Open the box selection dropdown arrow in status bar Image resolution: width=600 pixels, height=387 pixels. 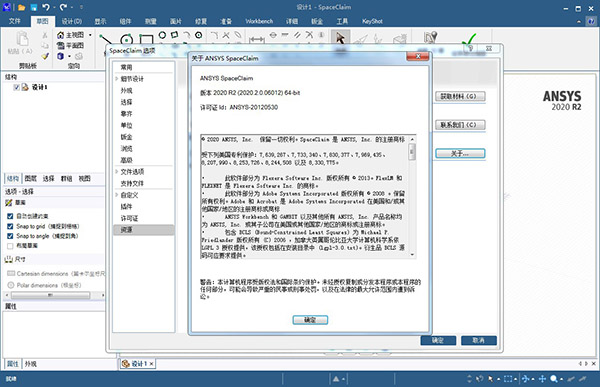pyautogui.click(x=515, y=379)
